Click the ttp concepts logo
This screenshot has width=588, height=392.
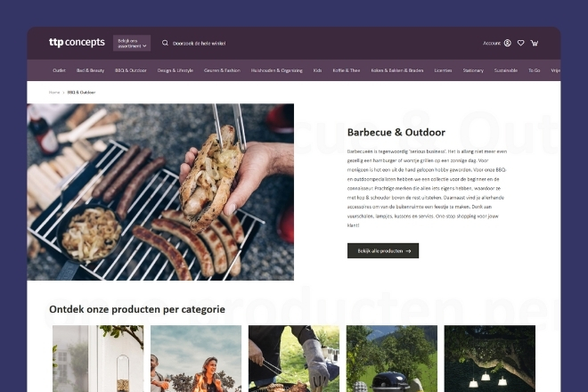pos(77,43)
